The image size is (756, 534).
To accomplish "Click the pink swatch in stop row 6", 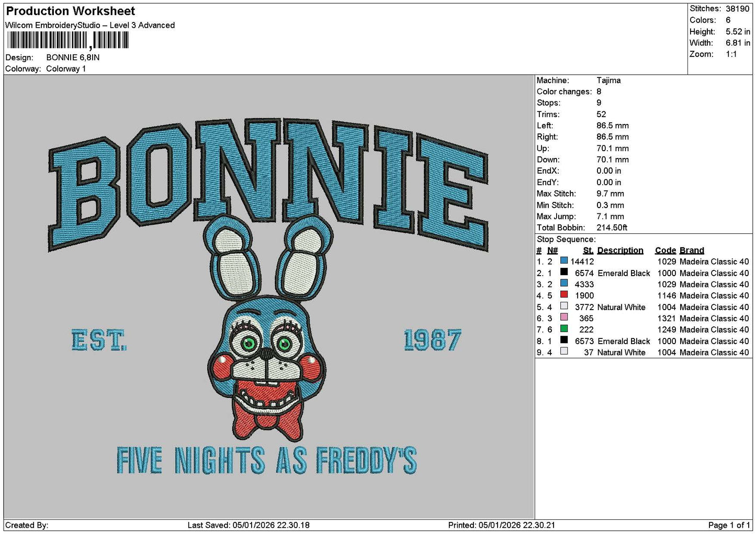I will 564,317.
